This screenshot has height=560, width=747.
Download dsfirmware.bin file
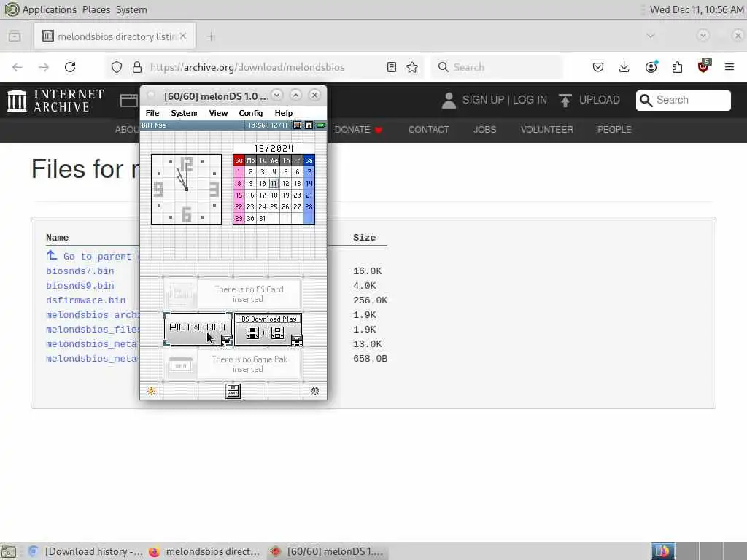pyautogui.click(x=86, y=300)
